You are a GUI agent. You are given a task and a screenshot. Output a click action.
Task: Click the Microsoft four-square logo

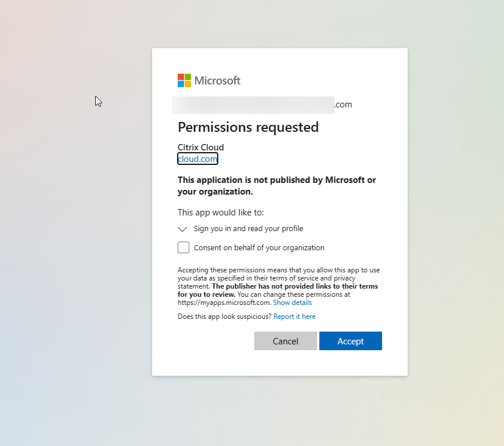pos(184,81)
